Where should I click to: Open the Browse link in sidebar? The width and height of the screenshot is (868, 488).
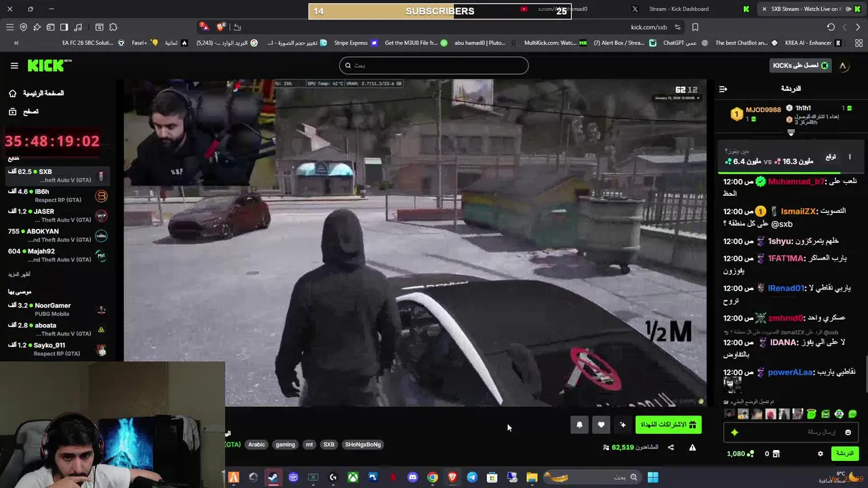pos(24,111)
